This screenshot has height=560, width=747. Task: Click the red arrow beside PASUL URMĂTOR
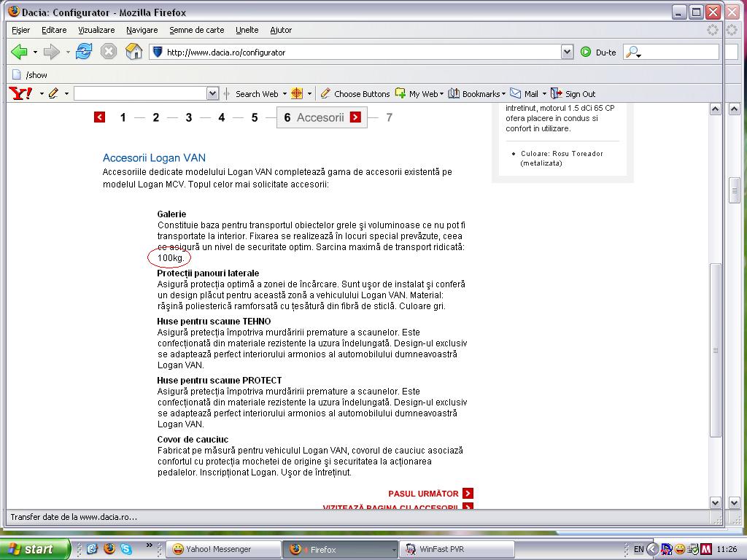point(468,494)
